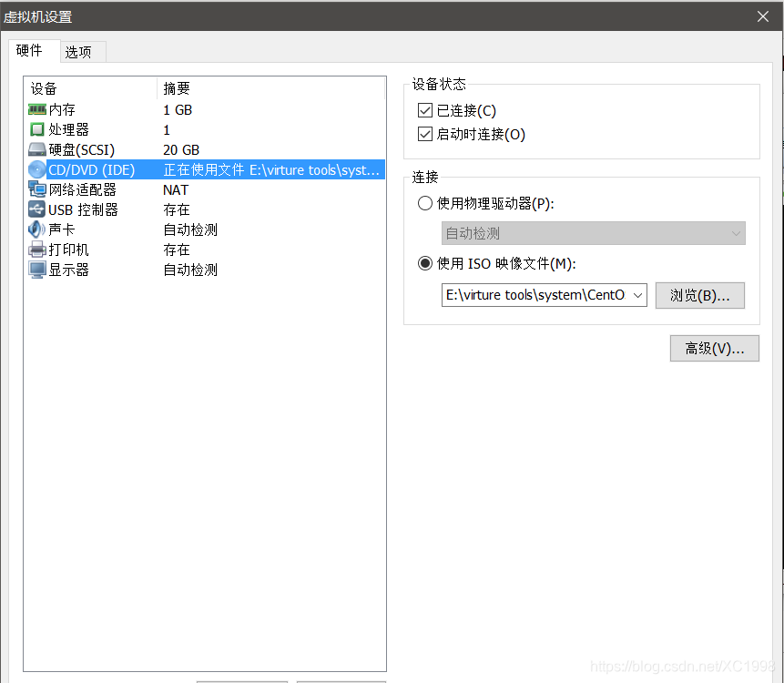Click the 存在 summary for USB 控制器
Screen dimensions: 784x683
[x=177, y=209]
